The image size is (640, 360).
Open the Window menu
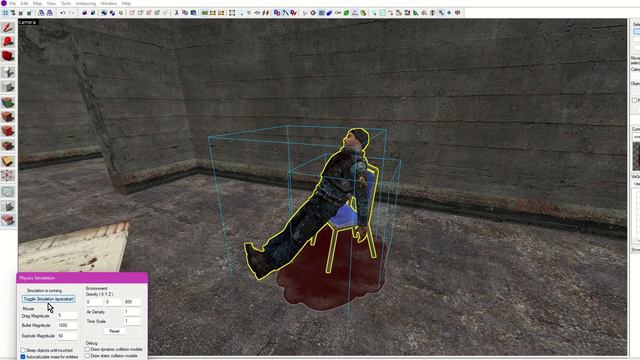(109, 3)
